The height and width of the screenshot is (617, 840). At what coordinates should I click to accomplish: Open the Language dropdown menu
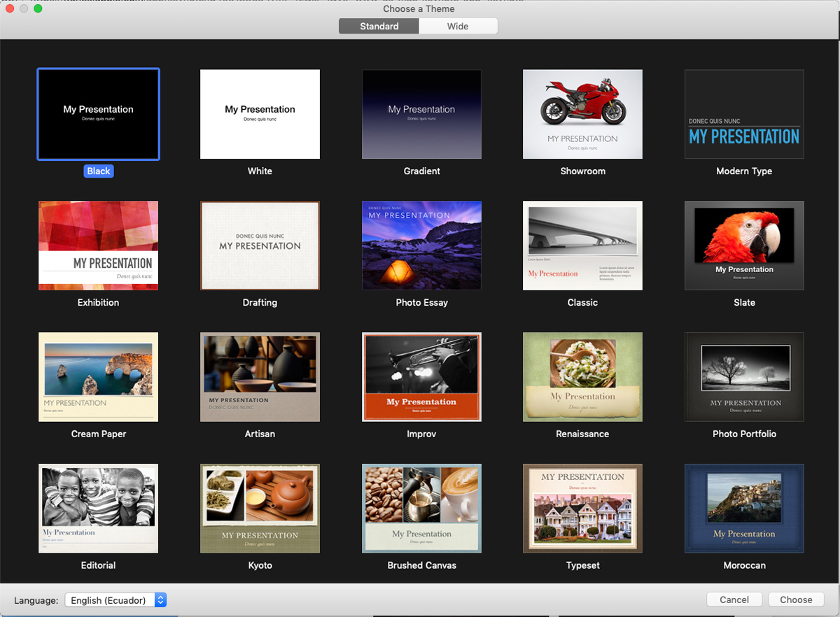115,600
